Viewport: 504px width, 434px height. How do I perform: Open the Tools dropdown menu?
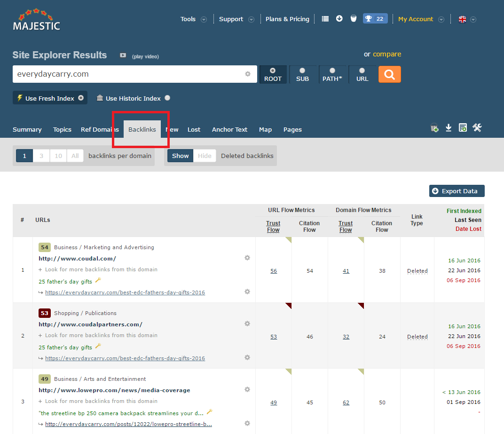click(x=193, y=19)
